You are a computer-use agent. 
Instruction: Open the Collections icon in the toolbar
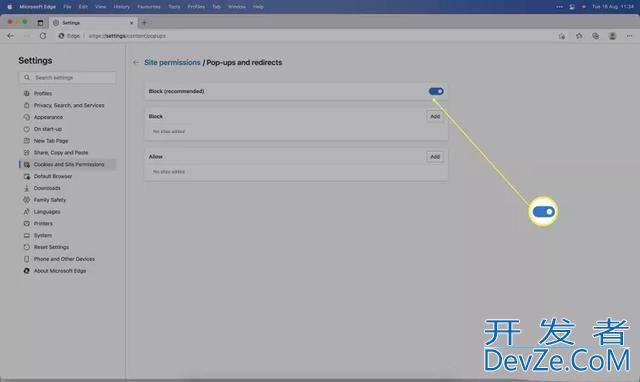(x=596, y=36)
